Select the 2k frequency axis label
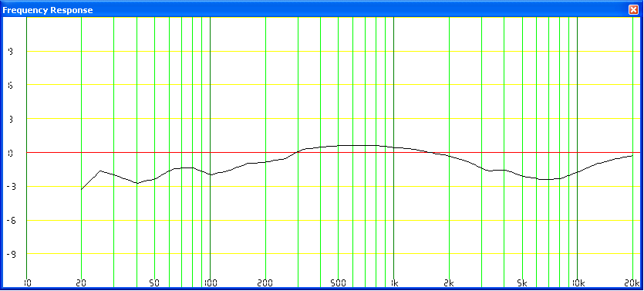 point(449,283)
